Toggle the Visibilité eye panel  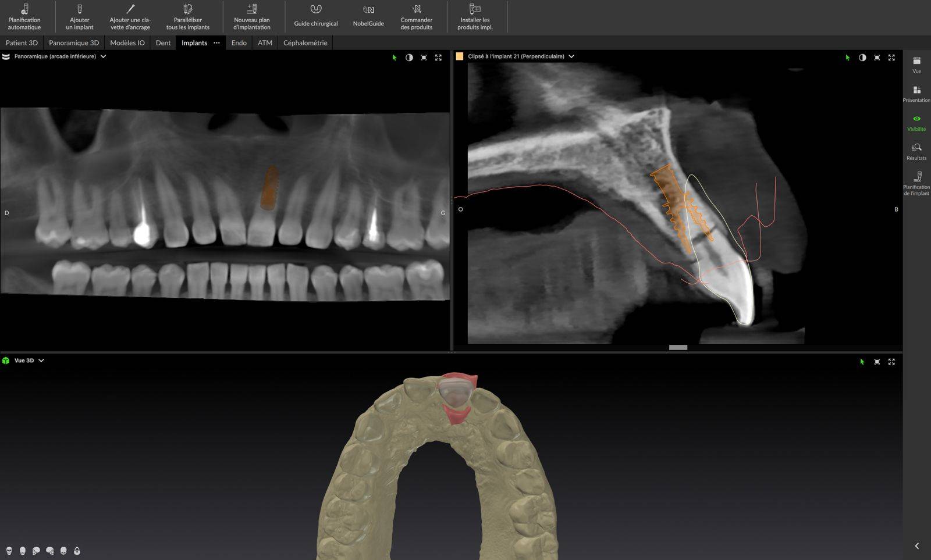point(916,122)
